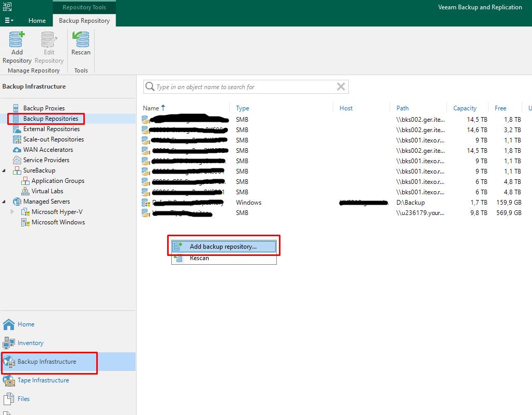Click the Add Repository ribbon icon
532x415 pixels.
(x=17, y=39)
